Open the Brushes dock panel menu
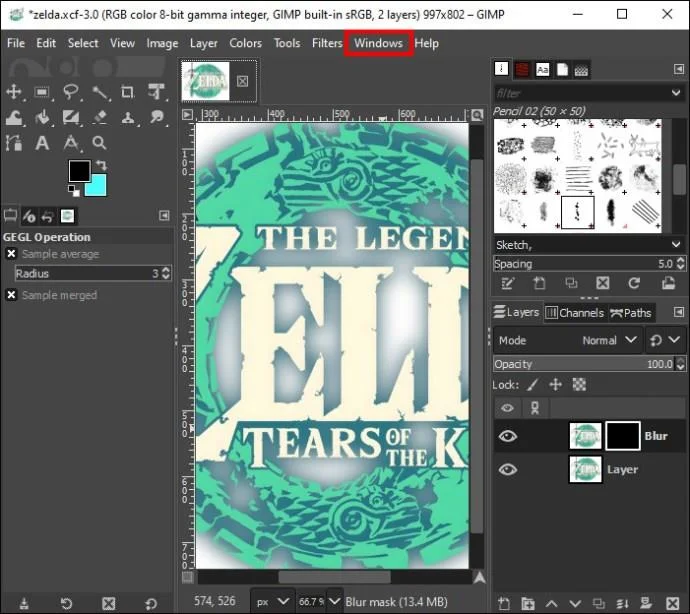The image size is (690, 614). (x=679, y=69)
